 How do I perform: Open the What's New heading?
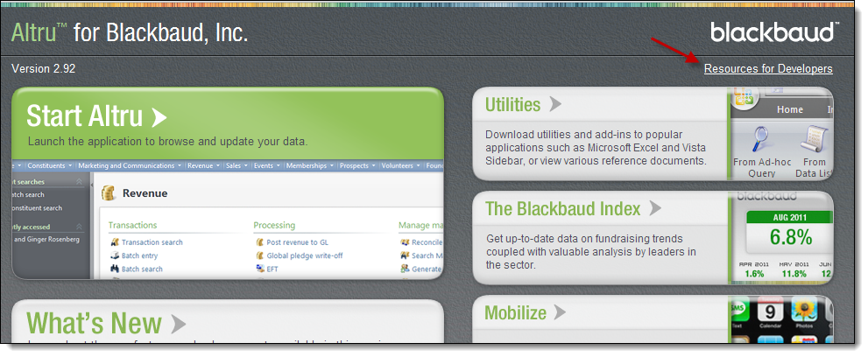click(x=94, y=324)
